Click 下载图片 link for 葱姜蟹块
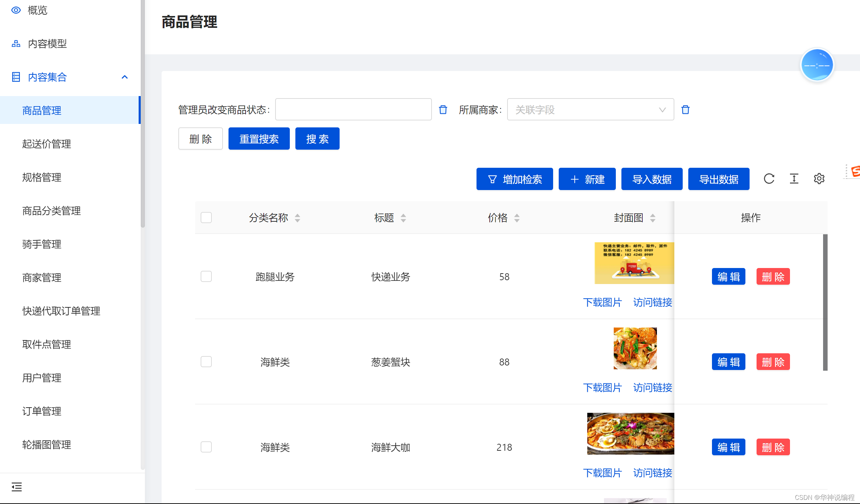 (x=602, y=387)
